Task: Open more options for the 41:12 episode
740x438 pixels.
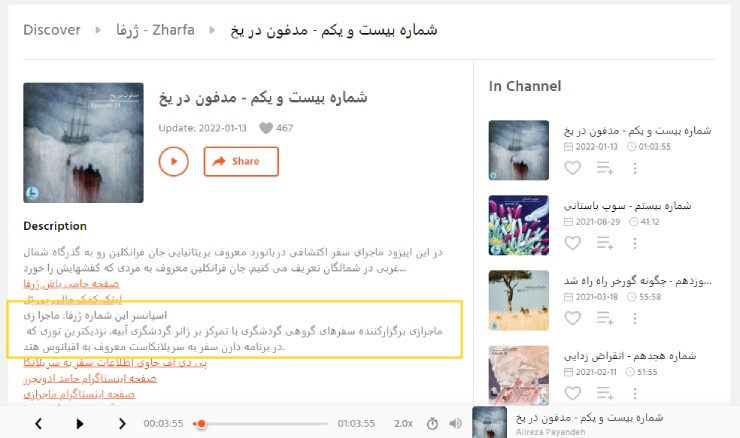Action: click(635, 243)
